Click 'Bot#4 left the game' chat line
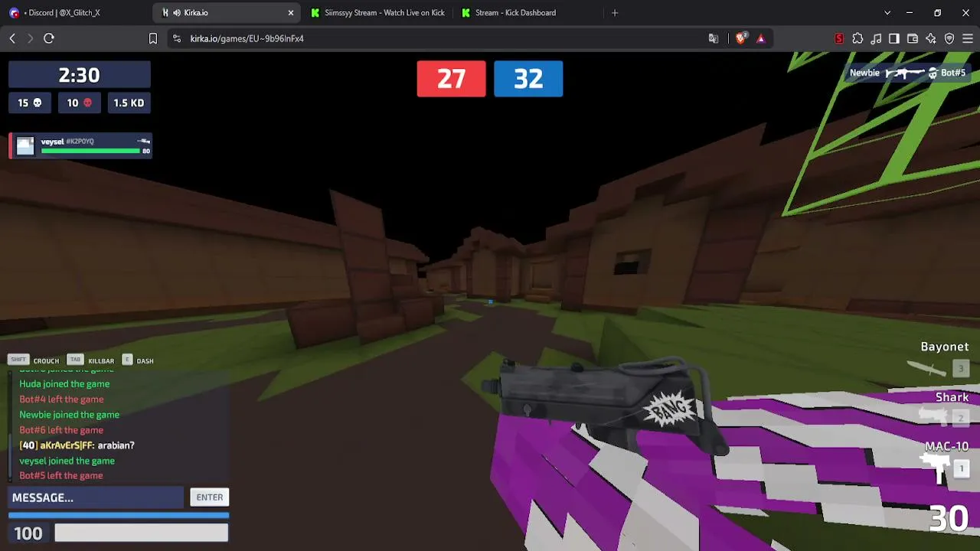The height and width of the screenshot is (551, 980). pos(61,399)
